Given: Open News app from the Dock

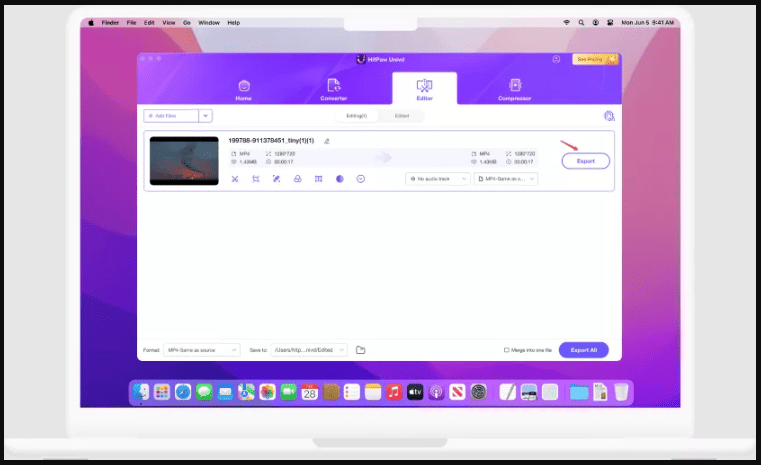Looking at the screenshot, I should tap(457, 392).
